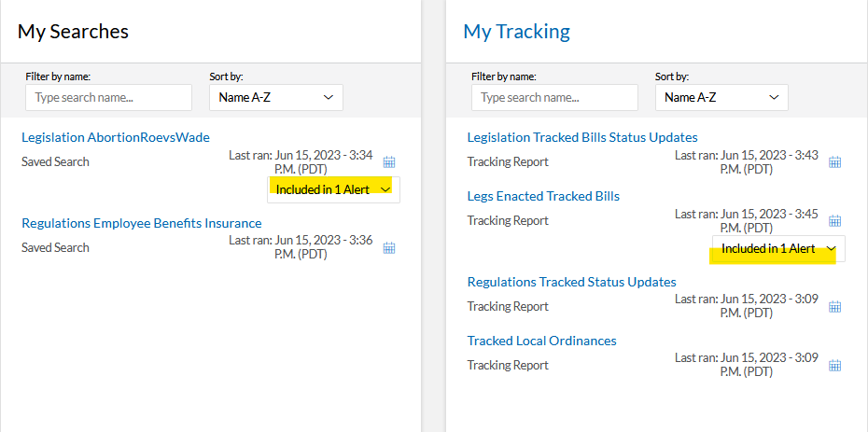
Task: Open Sort by dropdown in My Tracking
Action: coord(721,97)
